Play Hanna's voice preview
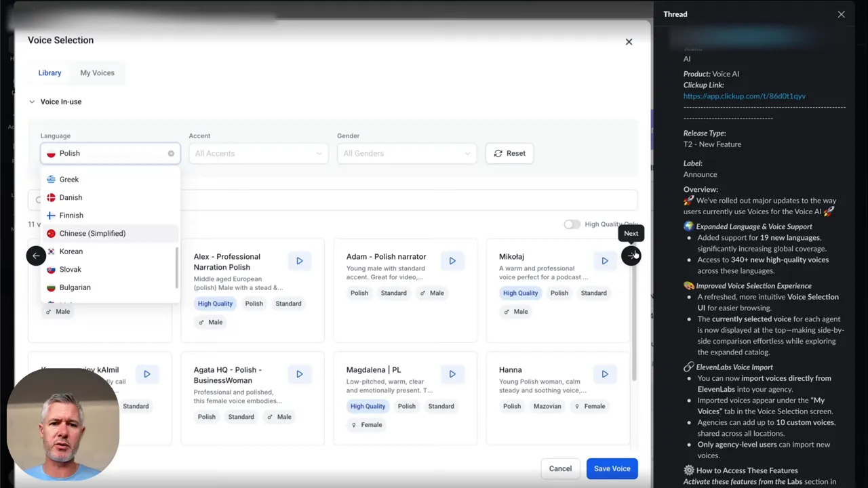 [604, 373]
